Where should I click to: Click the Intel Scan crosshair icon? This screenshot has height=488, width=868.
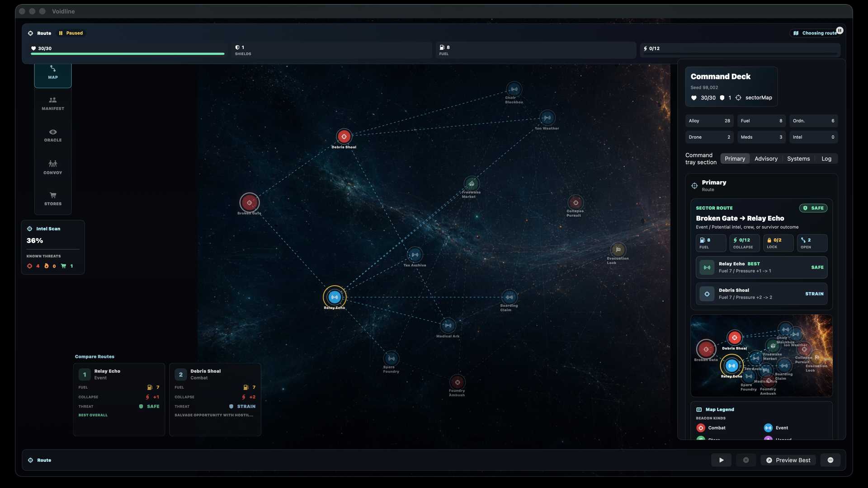(x=30, y=229)
